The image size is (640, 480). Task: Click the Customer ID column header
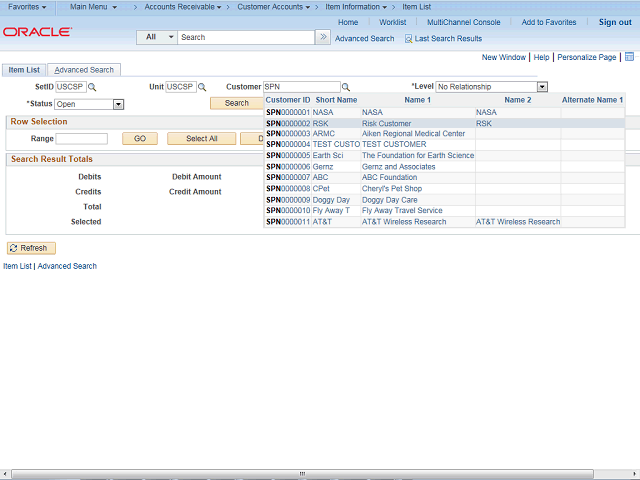coord(288,100)
